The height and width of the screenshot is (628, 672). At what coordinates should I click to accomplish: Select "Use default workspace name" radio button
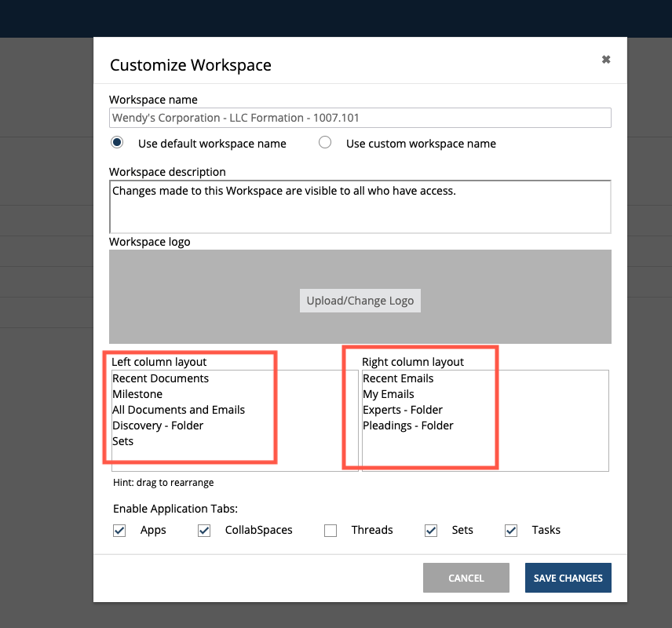click(117, 143)
